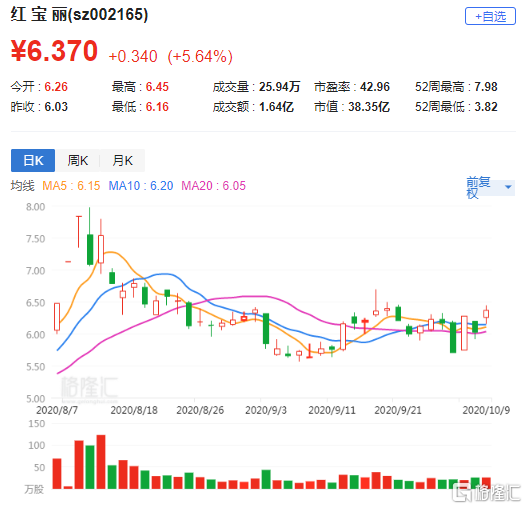
Task: Click the tallest red volume bar
Action: [x=101, y=462]
